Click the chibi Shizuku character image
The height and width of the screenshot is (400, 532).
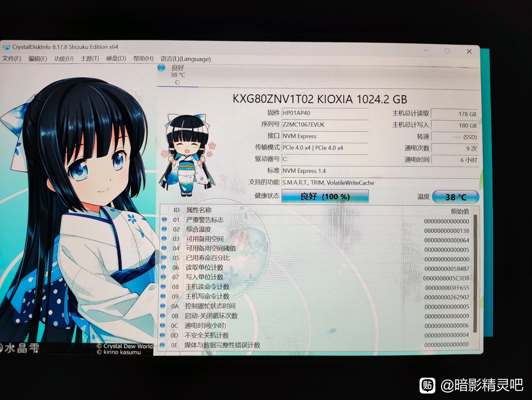coord(187,155)
